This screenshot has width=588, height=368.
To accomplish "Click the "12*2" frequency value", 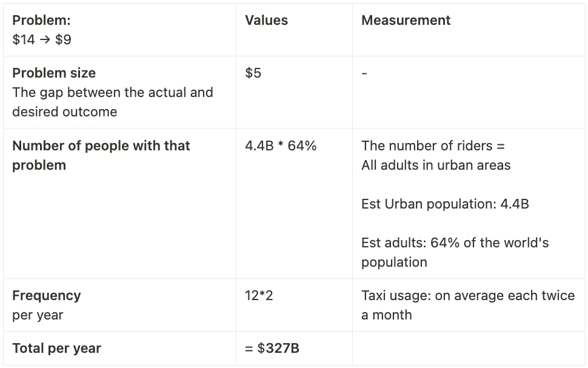I will 259,295.
